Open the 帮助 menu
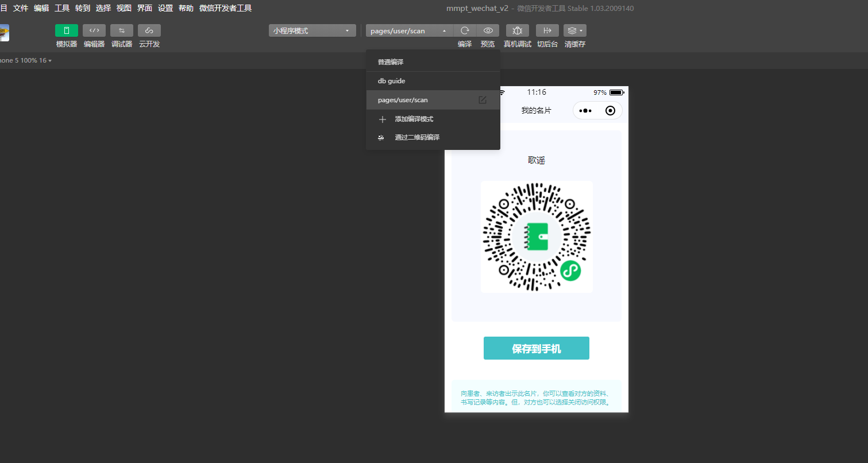The width and height of the screenshot is (868, 463). click(x=186, y=8)
